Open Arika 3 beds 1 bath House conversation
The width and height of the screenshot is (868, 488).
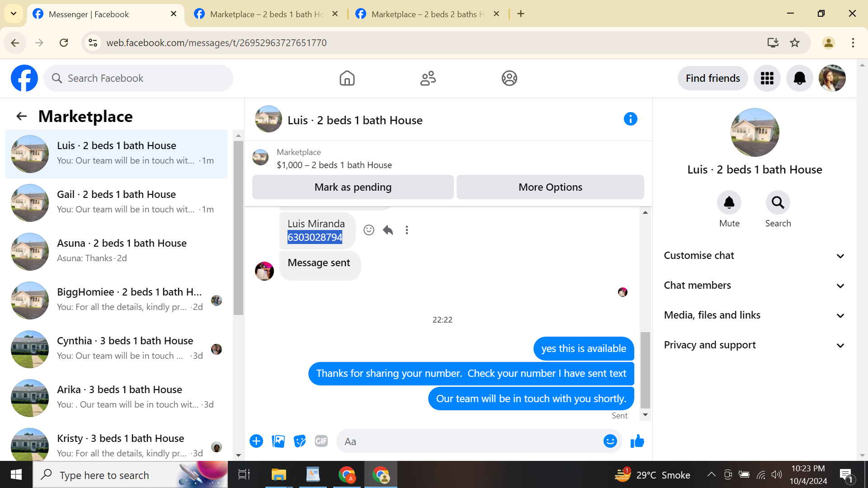pyautogui.click(x=116, y=398)
